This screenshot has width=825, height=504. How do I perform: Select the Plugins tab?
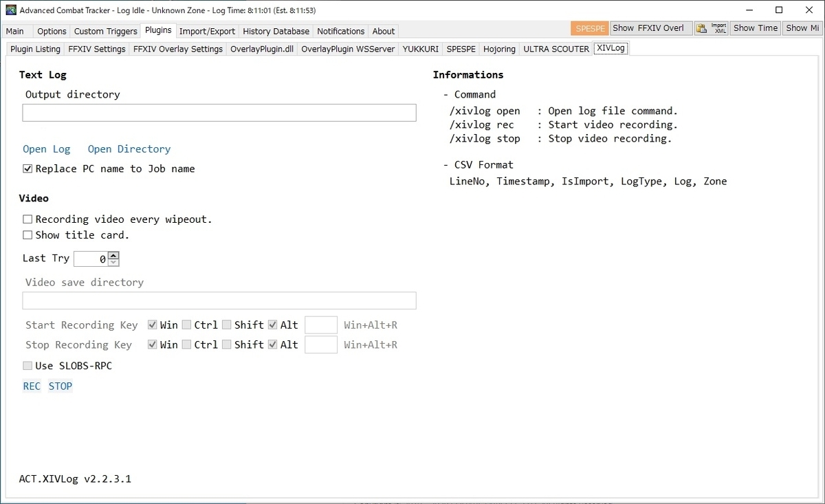tap(158, 30)
